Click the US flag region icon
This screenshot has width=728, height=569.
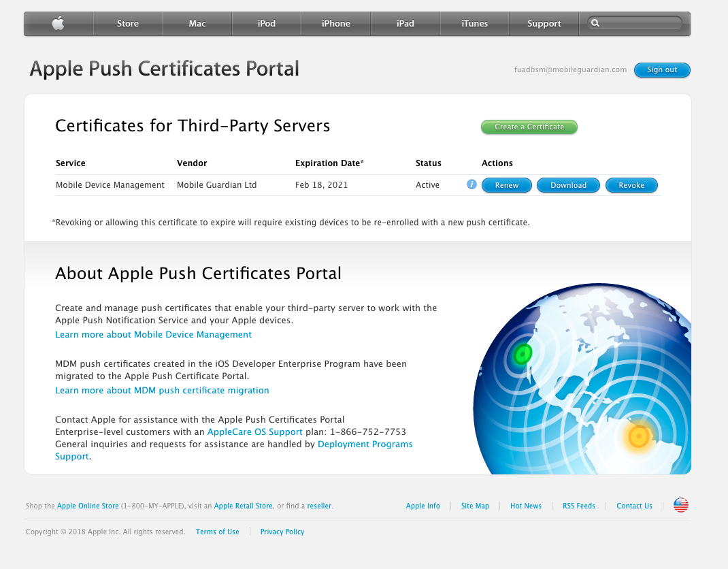coord(680,506)
